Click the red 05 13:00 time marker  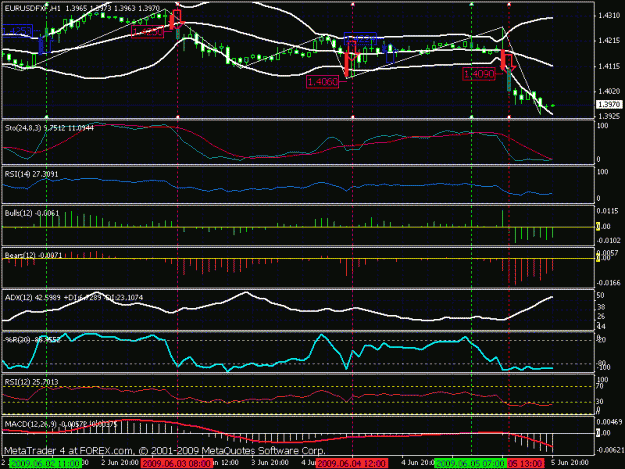(525, 463)
